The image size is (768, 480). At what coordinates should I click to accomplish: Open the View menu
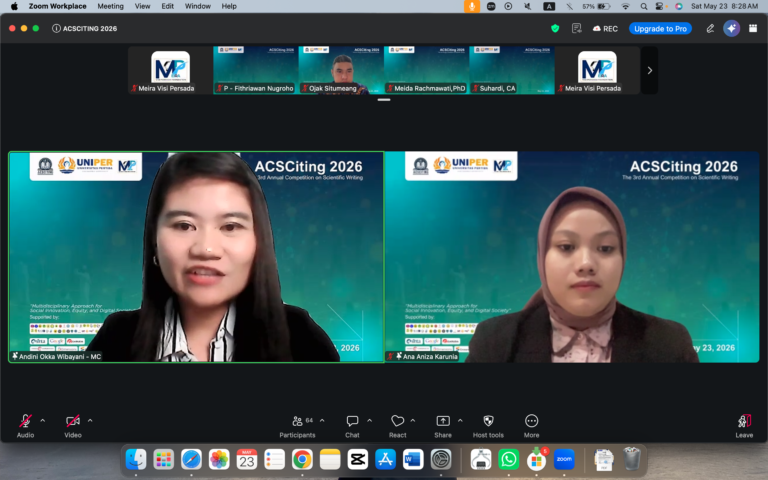(143, 6)
